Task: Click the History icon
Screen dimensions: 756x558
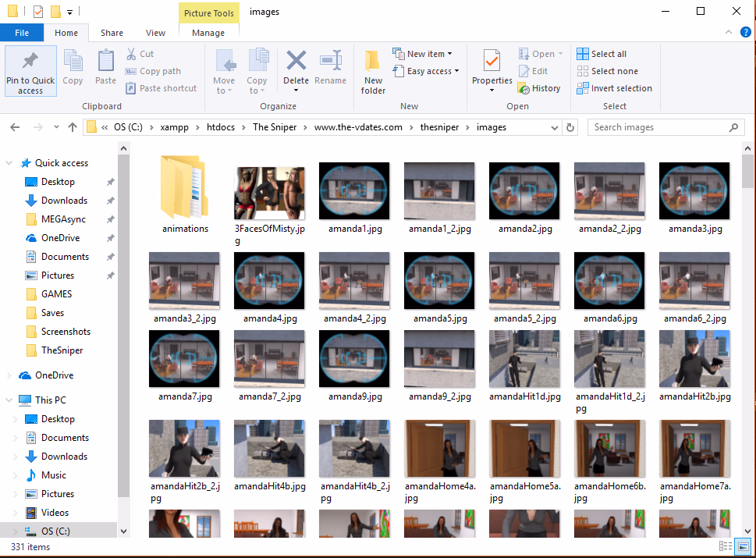Action: pos(524,88)
